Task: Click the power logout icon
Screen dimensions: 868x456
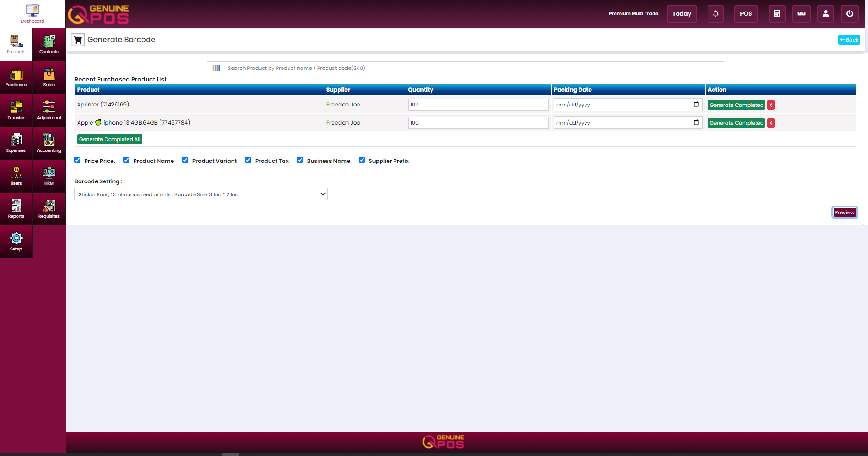Action: 850,14
